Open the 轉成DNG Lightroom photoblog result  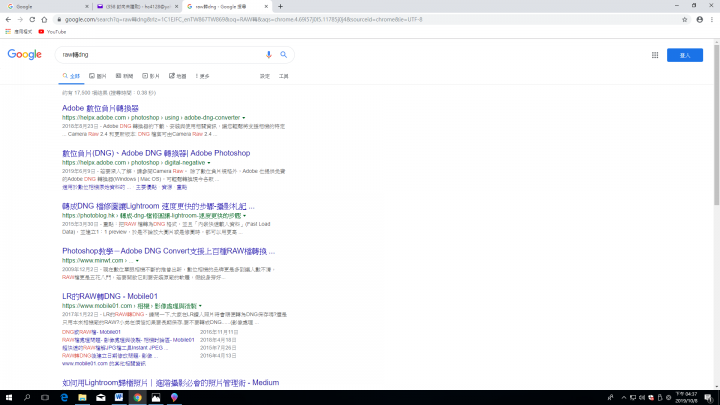[x=158, y=206]
